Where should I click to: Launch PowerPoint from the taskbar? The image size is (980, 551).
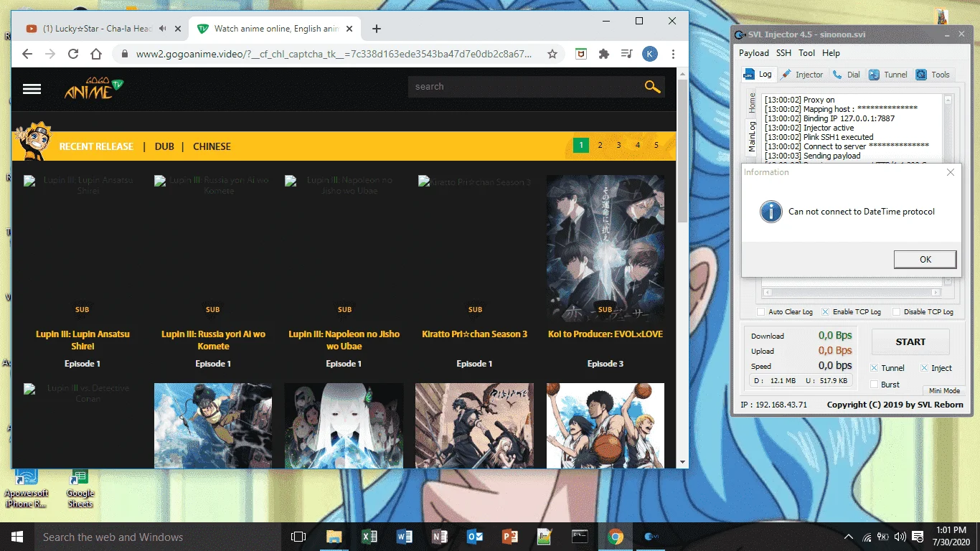(510, 537)
